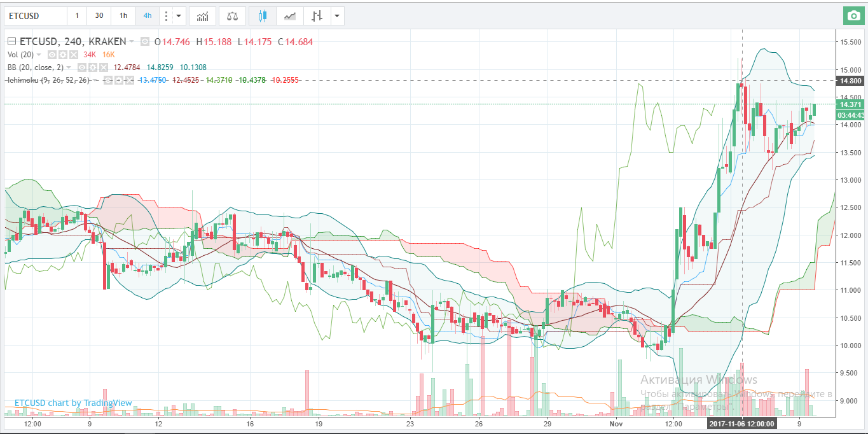Toggle visibility of Vol indicator
Screen dimensions: 868x434
point(53,55)
